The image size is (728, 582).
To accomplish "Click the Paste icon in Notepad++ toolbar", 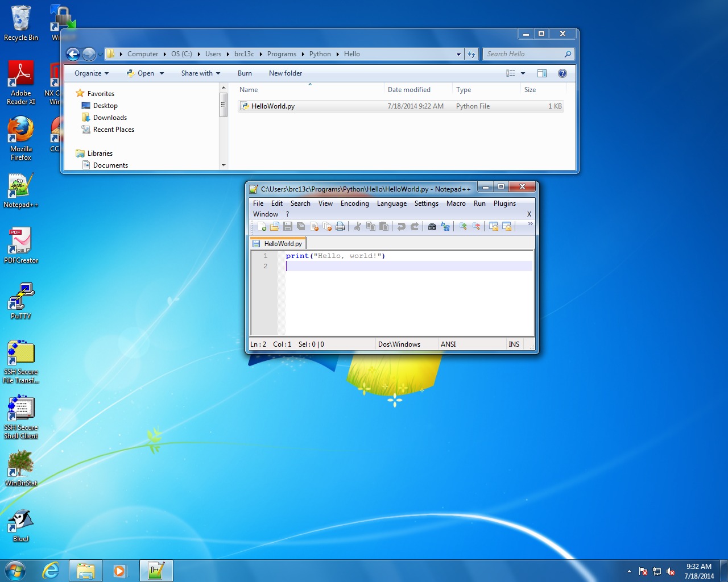I will (x=384, y=226).
